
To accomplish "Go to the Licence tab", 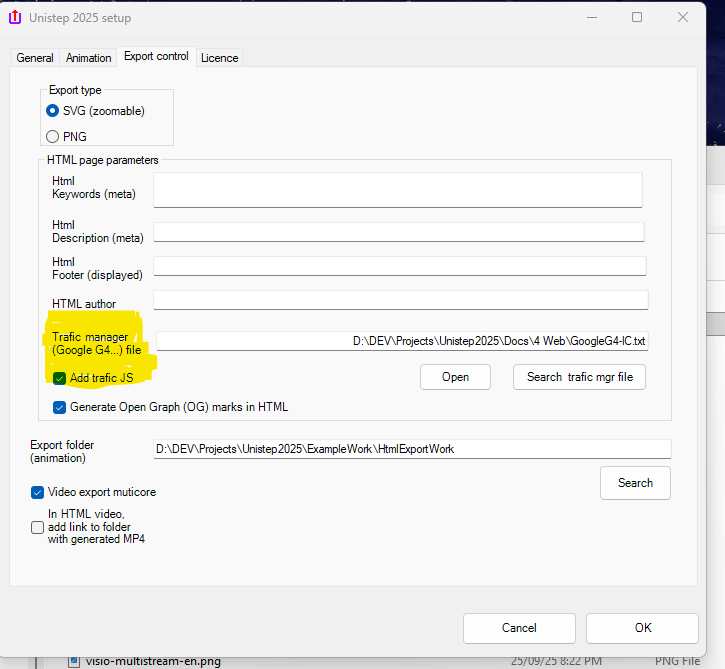I will tap(219, 58).
